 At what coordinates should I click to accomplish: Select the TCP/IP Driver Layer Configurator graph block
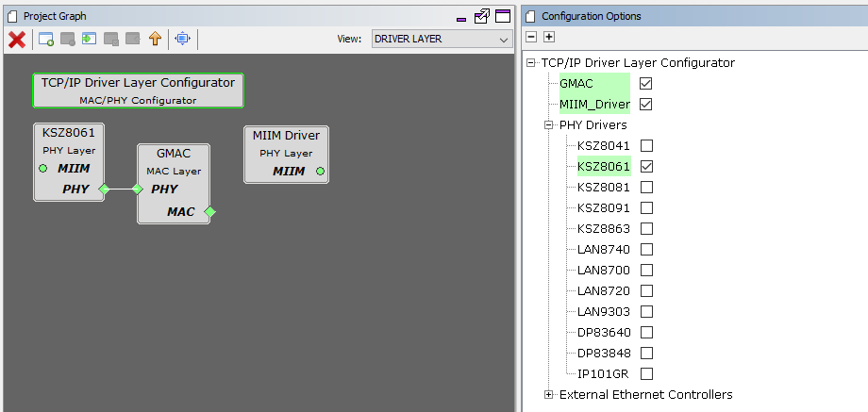point(138,91)
